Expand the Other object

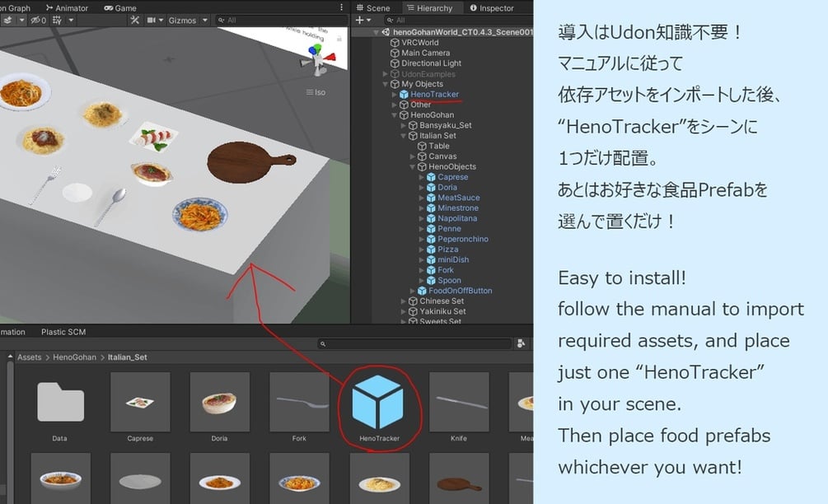point(395,105)
